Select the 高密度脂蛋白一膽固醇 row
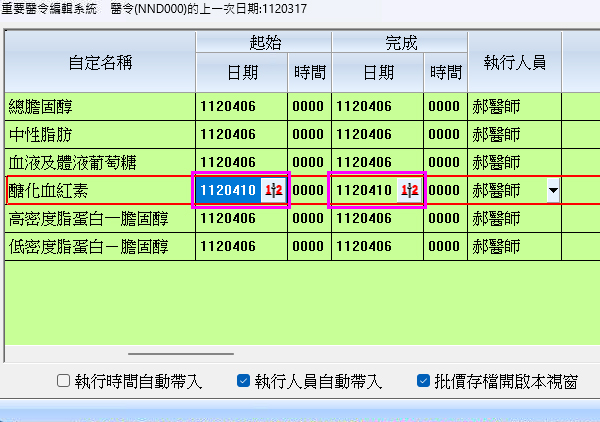Image resolution: width=600 pixels, height=422 pixels. click(88, 218)
